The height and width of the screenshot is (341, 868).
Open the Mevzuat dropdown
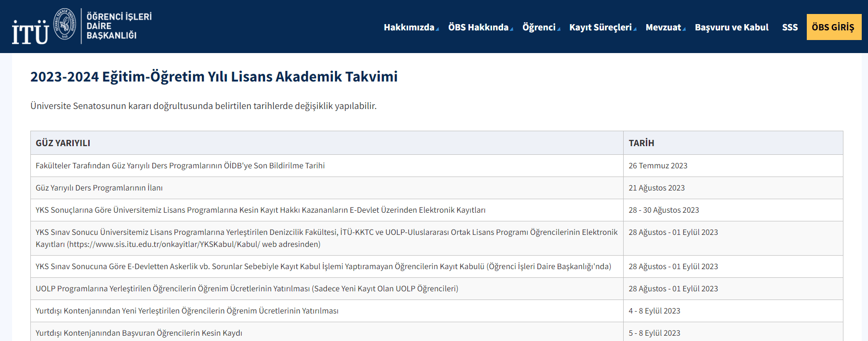point(666,27)
